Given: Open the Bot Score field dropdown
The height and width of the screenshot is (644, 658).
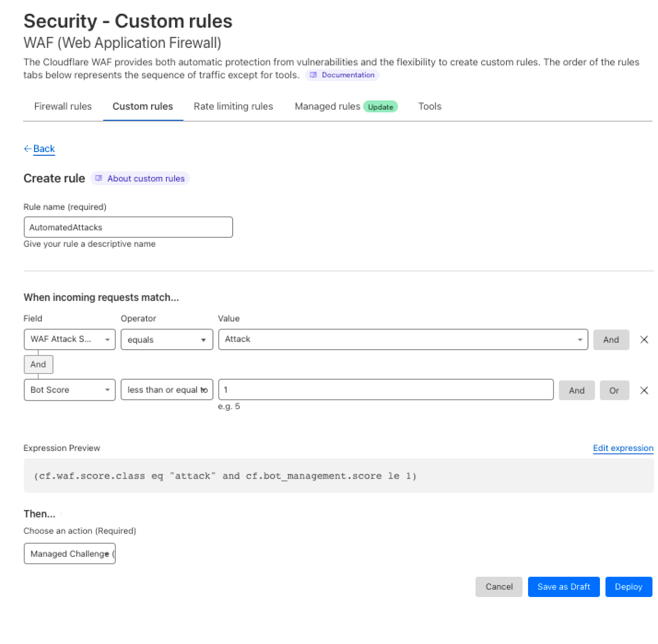Looking at the screenshot, I should point(70,390).
